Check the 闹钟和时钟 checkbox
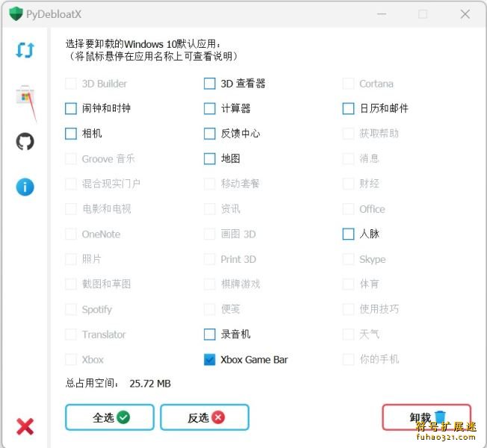 (x=70, y=108)
